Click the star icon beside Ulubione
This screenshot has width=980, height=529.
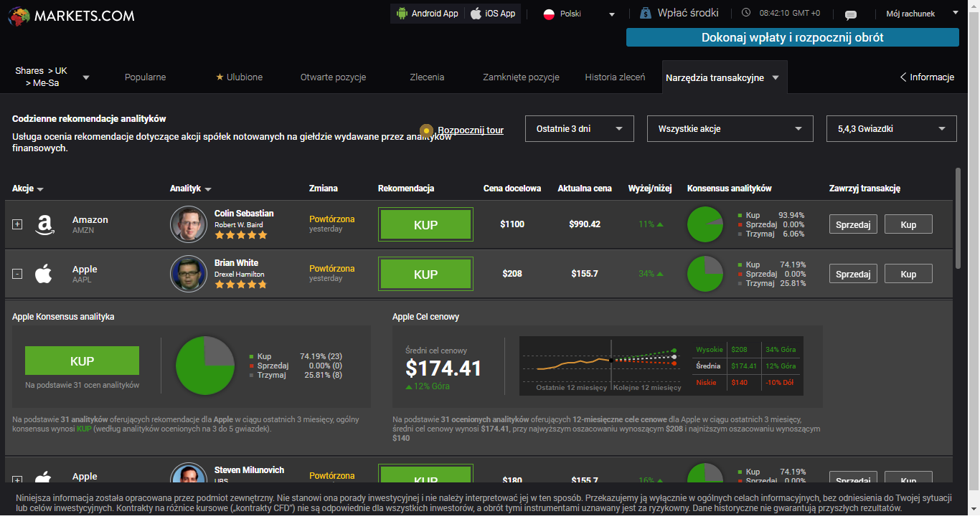[x=220, y=77]
